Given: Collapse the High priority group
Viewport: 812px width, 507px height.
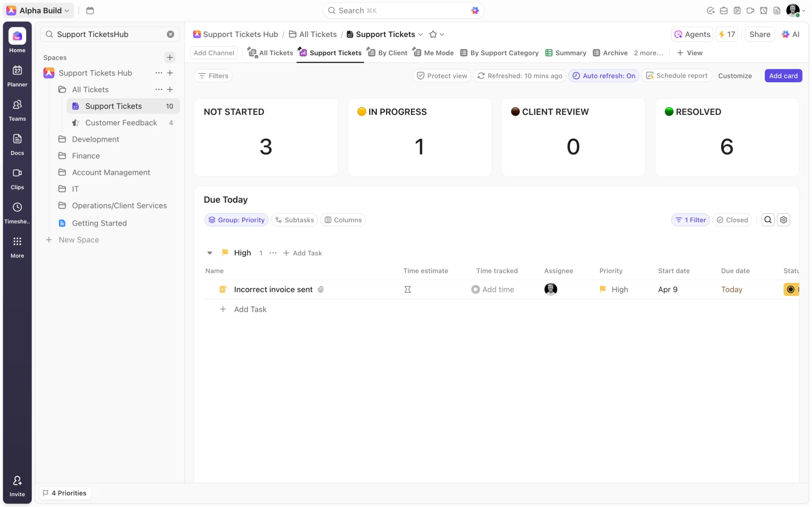Looking at the screenshot, I should 210,253.
